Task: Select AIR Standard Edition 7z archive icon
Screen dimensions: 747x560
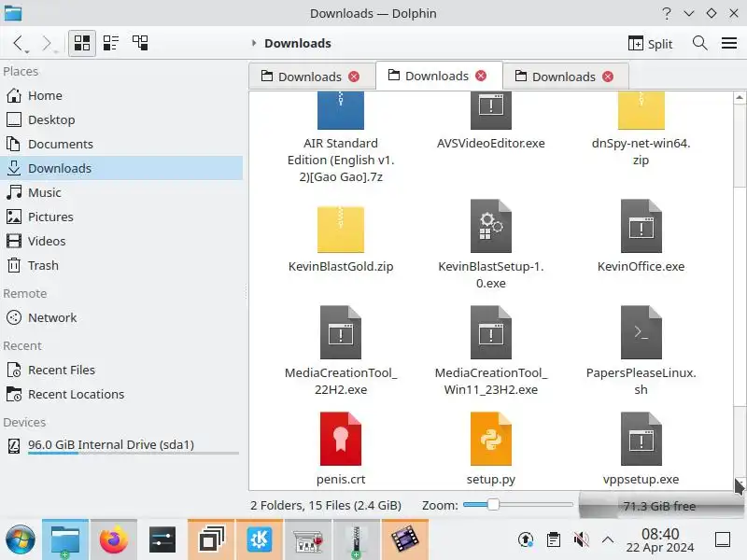Action: (x=341, y=110)
